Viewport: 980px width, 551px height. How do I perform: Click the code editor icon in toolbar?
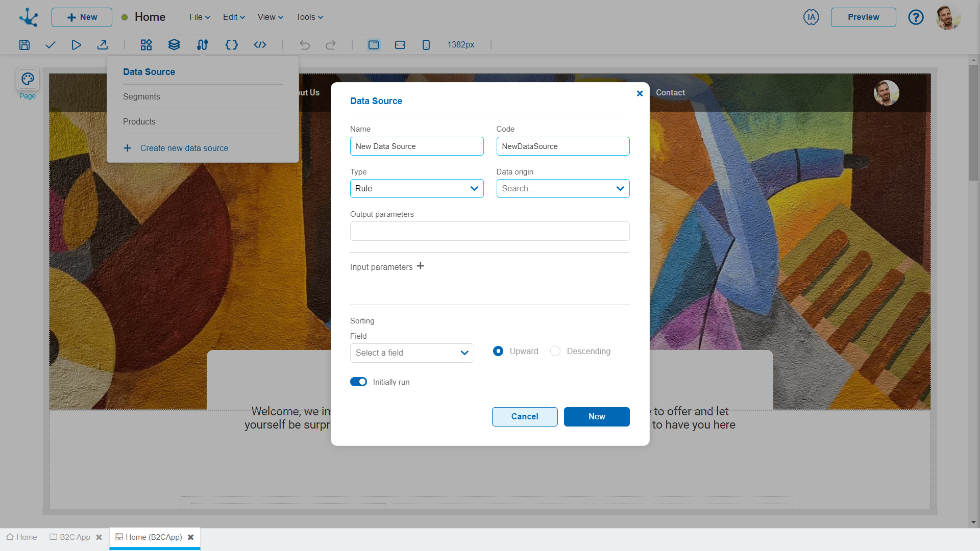coord(259,44)
